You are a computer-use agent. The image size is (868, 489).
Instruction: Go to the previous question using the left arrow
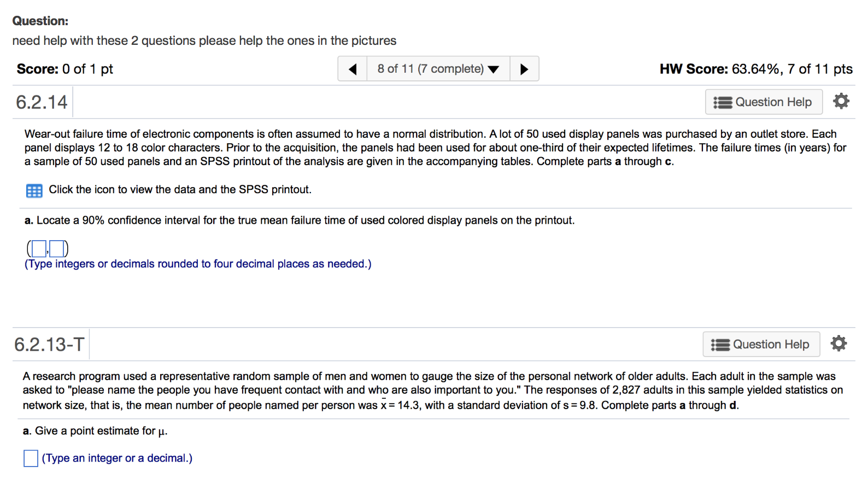click(353, 68)
